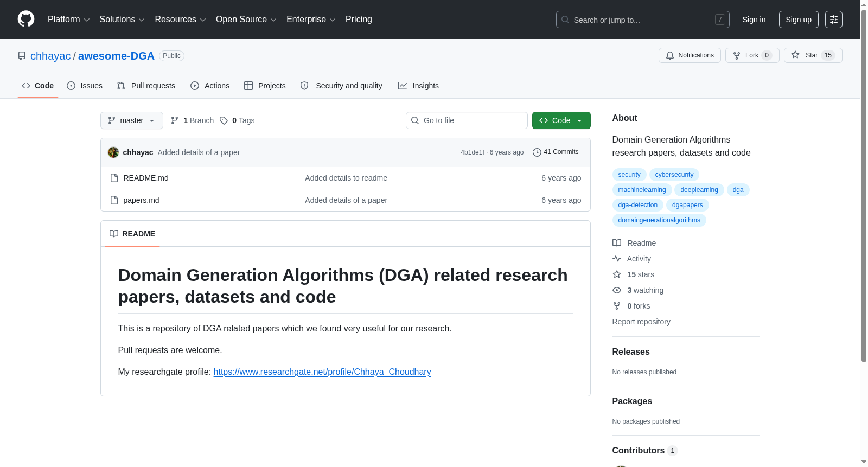This screenshot has height=467, width=868.
Task: Open the 'Added details to readme' commit message
Action: 346,178
